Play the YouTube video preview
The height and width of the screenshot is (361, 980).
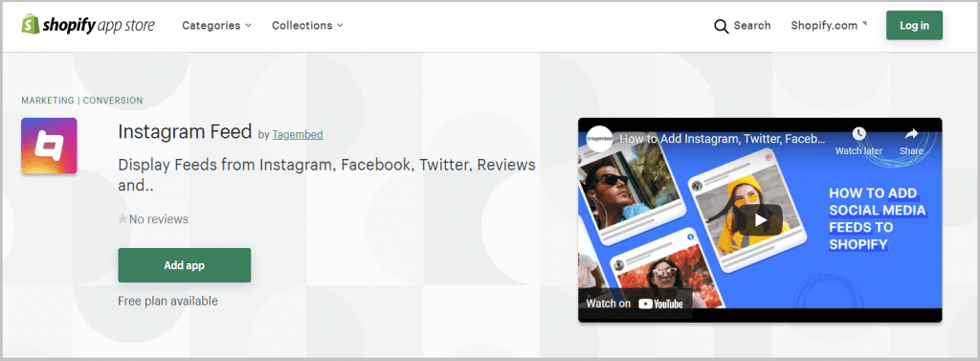(760, 219)
